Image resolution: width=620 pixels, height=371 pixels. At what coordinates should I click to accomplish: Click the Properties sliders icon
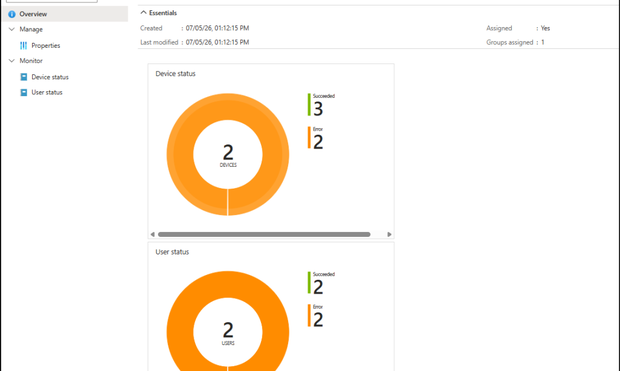pos(24,45)
